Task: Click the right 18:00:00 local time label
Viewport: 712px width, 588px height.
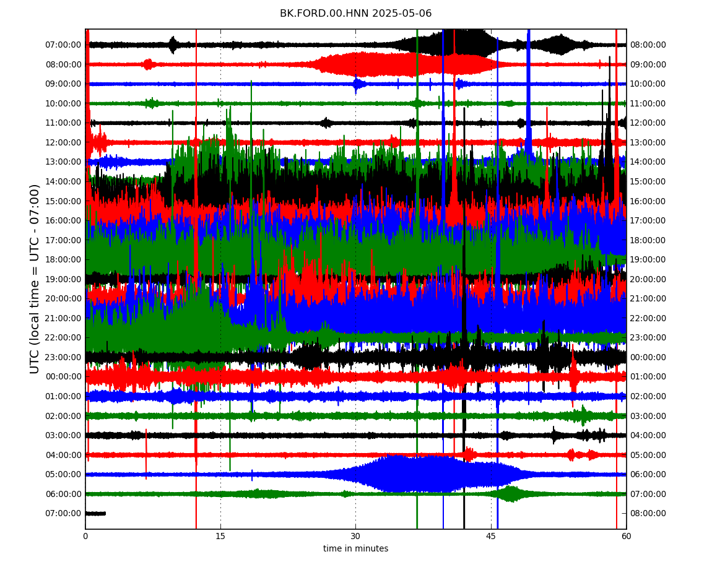Action: click(648, 240)
